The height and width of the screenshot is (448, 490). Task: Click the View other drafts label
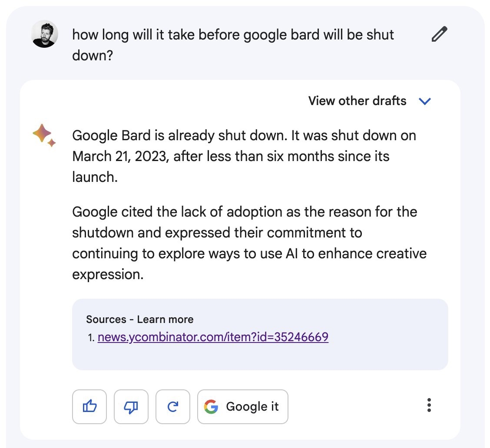(x=357, y=101)
